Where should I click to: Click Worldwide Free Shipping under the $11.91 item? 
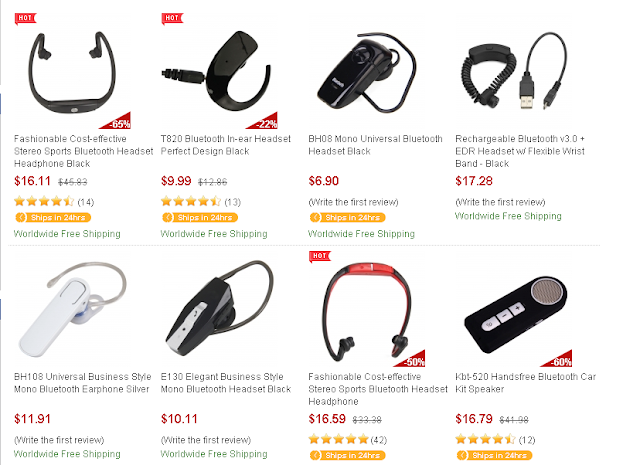coord(67,454)
